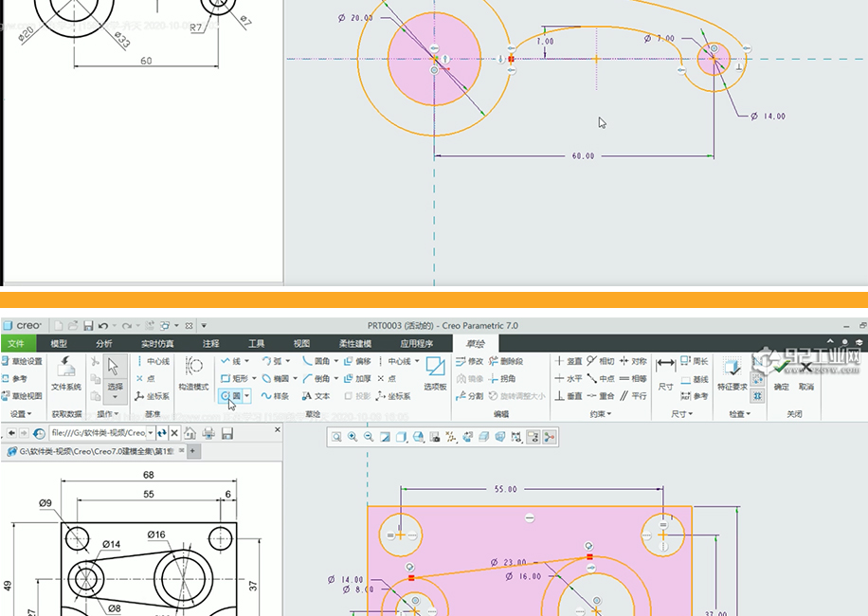868x616 pixels.
Task: Select the 样条 (Spline) tool
Action: click(x=275, y=396)
